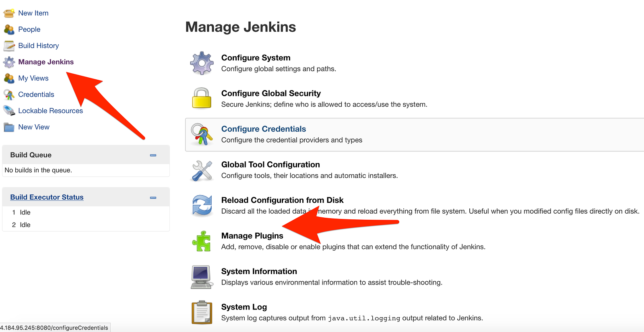The width and height of the screenshot is (644, 332).
Task: Click the Lockable Resources drive icon
Action: (x=9, y=111)
